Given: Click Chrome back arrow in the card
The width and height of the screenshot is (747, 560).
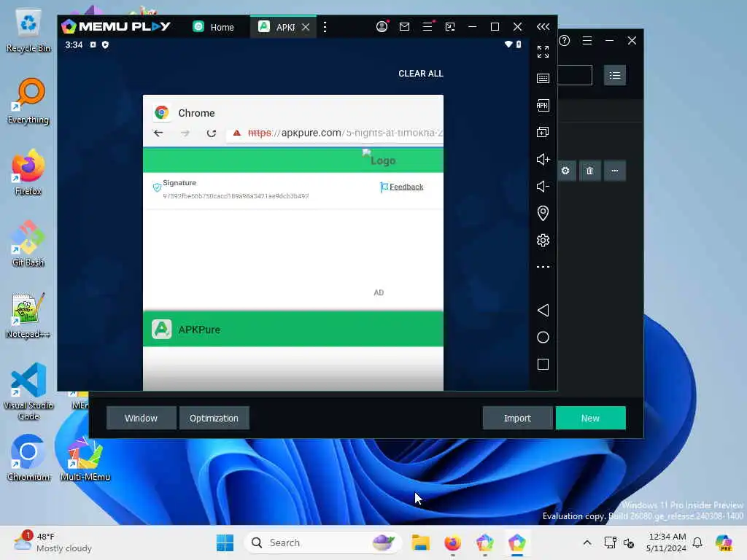Looking at the screenshot, I should point(158,133).
